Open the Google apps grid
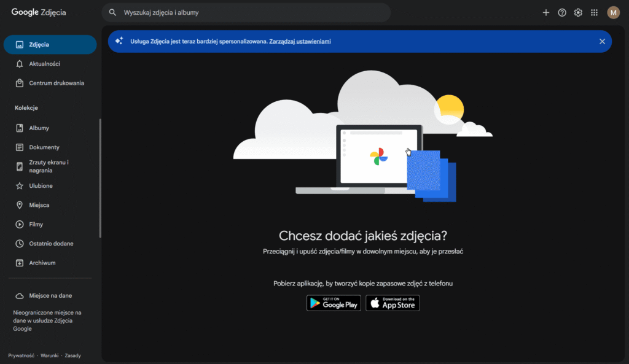Screen dimensions: 629x364 point(594,12)
